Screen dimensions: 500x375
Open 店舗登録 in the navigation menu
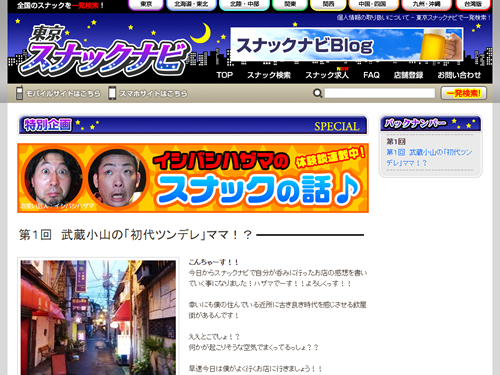point(408,75)
